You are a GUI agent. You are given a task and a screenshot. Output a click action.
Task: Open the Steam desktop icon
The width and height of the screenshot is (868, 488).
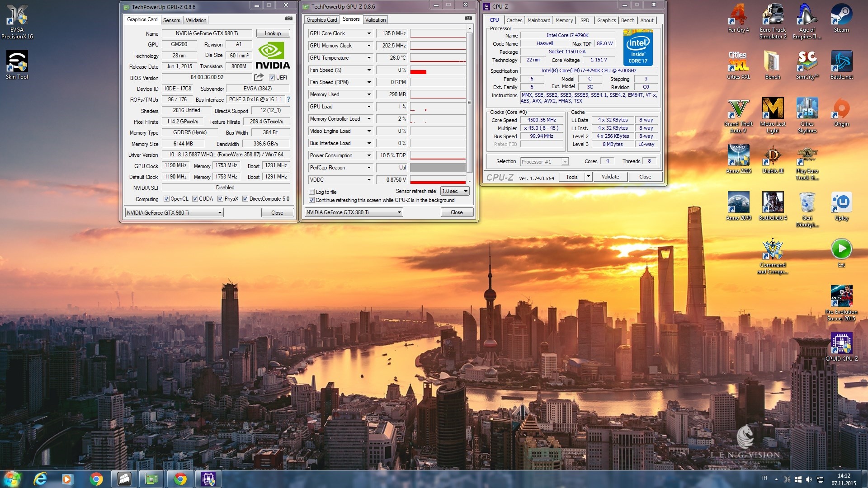[x=841, y=18]
